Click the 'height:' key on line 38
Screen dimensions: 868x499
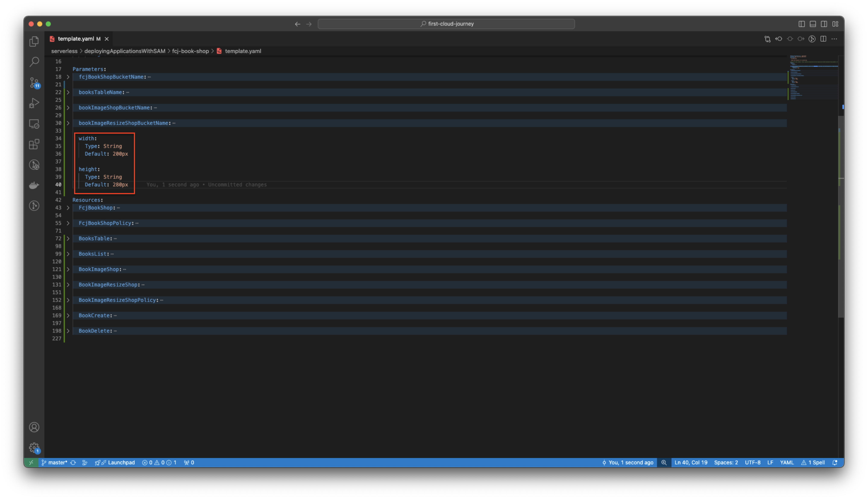pyautogui.click(x=89, y=169)
